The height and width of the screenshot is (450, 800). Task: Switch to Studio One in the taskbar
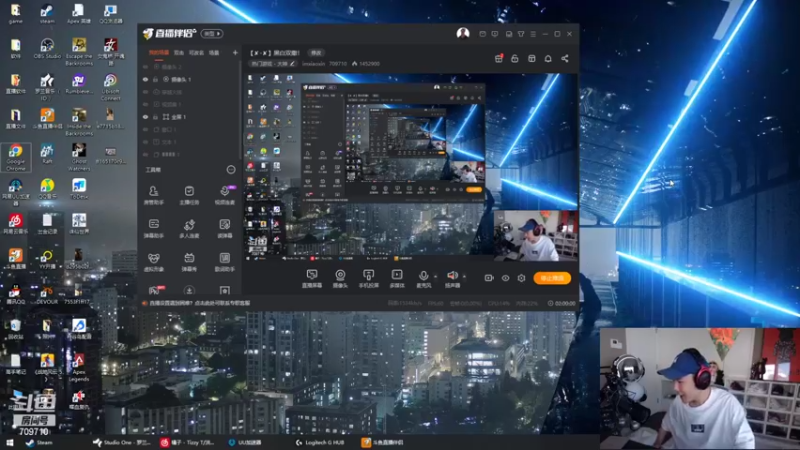(121, 442)
